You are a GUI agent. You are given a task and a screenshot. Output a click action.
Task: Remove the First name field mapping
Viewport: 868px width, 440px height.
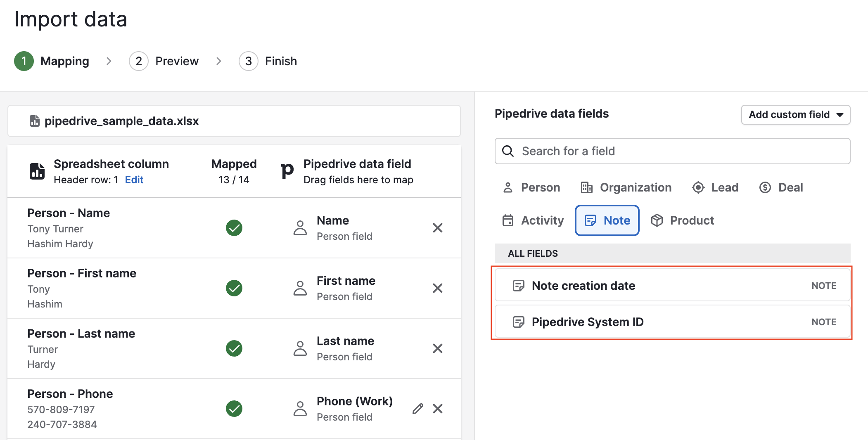click(x=437, y=288)
